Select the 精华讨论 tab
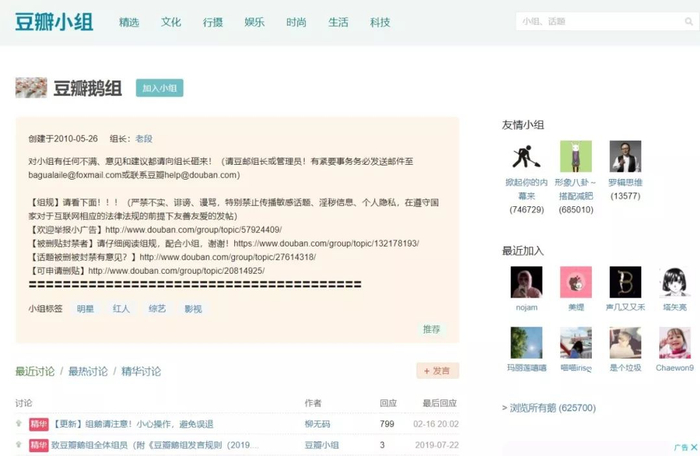Screen dimensions: 700x456 [141, 371]
